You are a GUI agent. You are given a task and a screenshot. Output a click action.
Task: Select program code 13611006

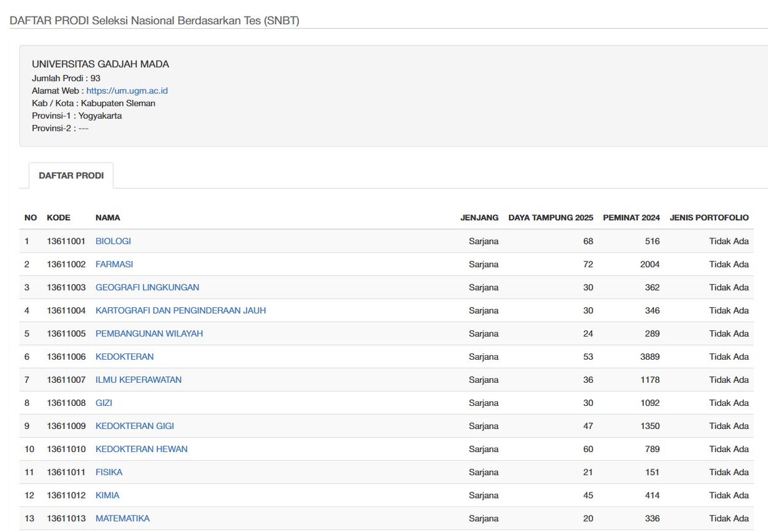(66, 357)
